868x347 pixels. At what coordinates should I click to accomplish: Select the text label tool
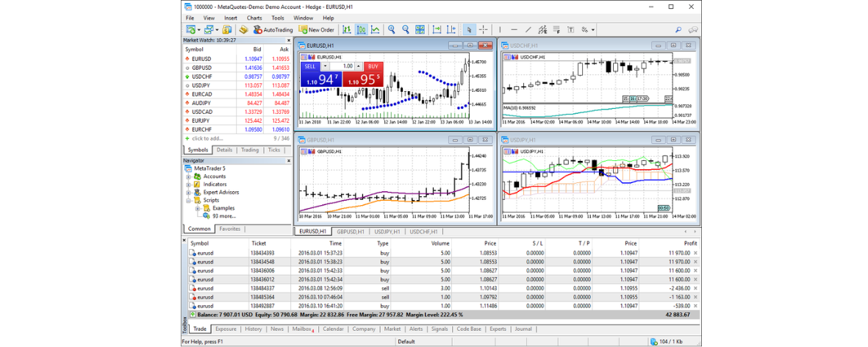click(x=571, y=29)
